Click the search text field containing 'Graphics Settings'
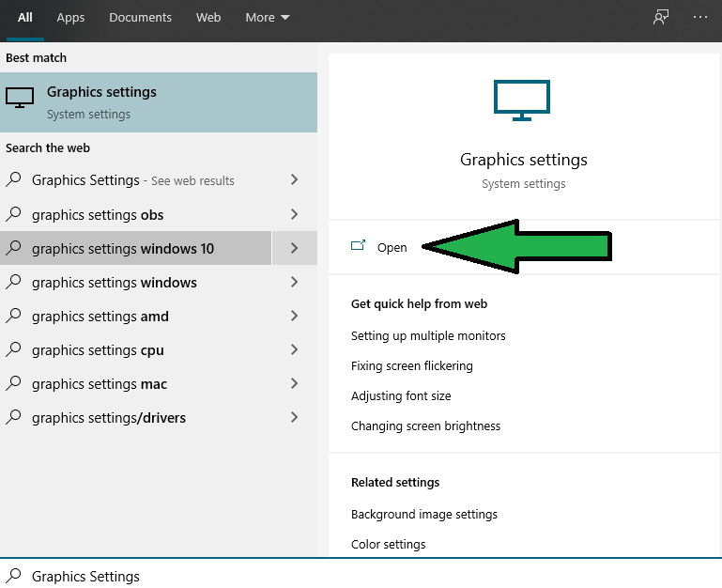Viewport: 722px width, 588px height. click(361, 575)
